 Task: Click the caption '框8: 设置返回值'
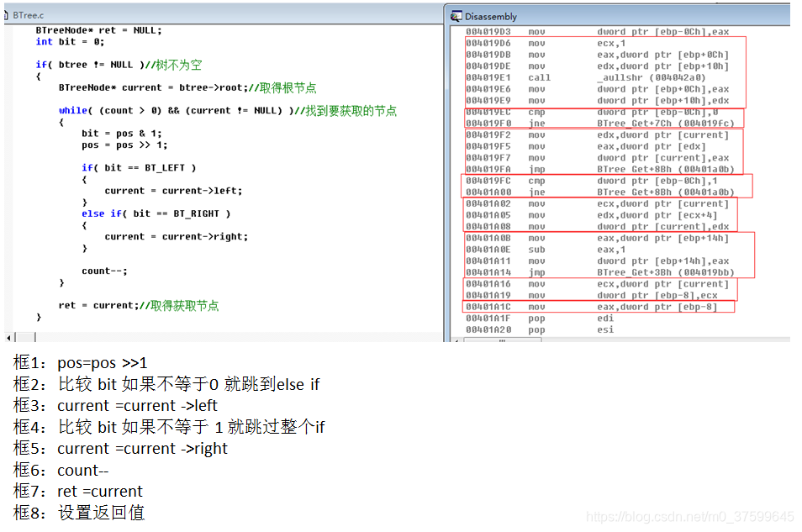[79, 513]
